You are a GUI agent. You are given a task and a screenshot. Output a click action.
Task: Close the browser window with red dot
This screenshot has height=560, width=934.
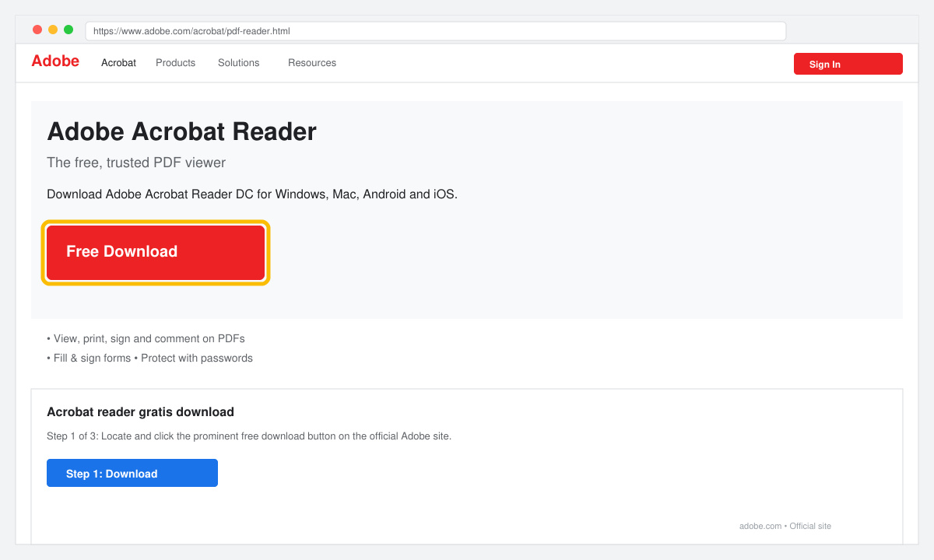click(37, 30)
